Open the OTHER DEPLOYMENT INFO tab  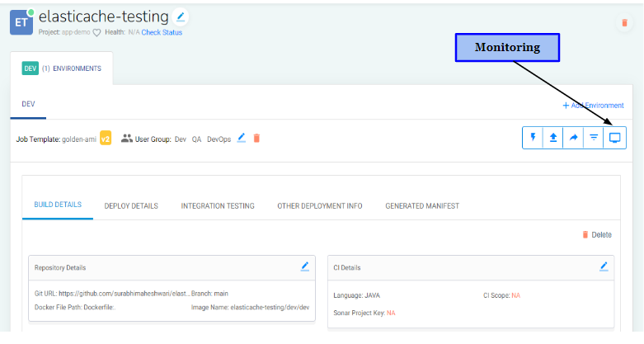point(320,206)
